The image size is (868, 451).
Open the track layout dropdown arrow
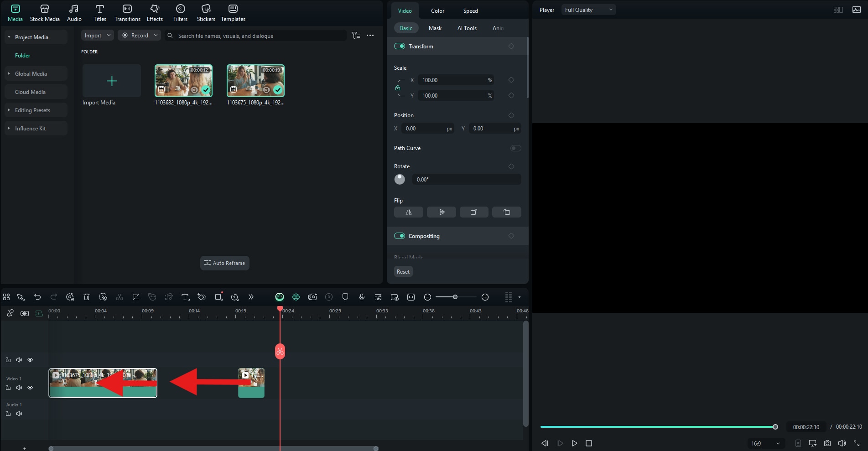coord(520,297)
